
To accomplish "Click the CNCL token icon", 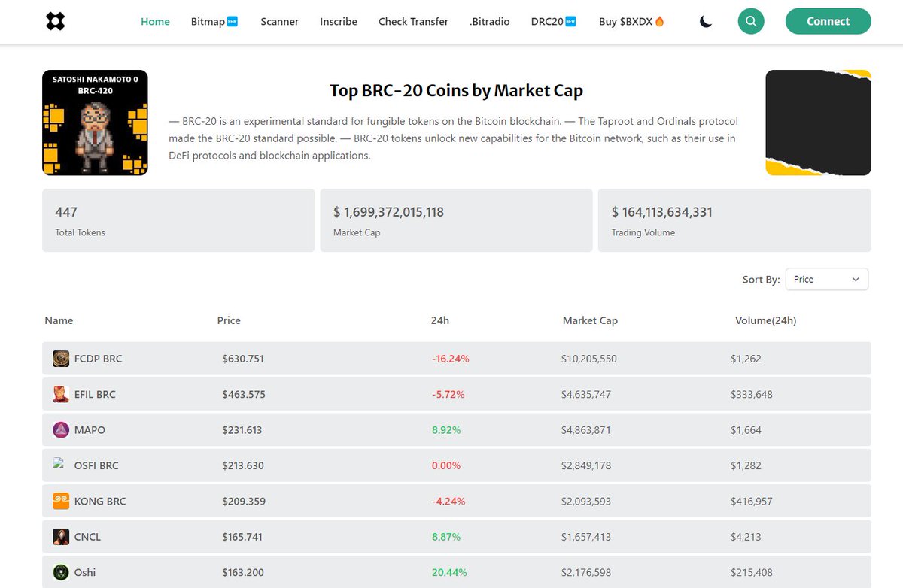I will [61, 536].
